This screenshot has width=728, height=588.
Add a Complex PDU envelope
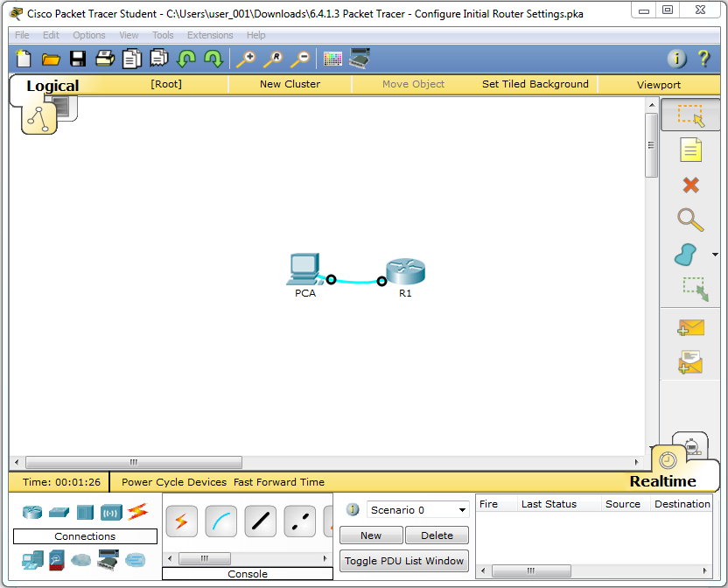point(690,362)
